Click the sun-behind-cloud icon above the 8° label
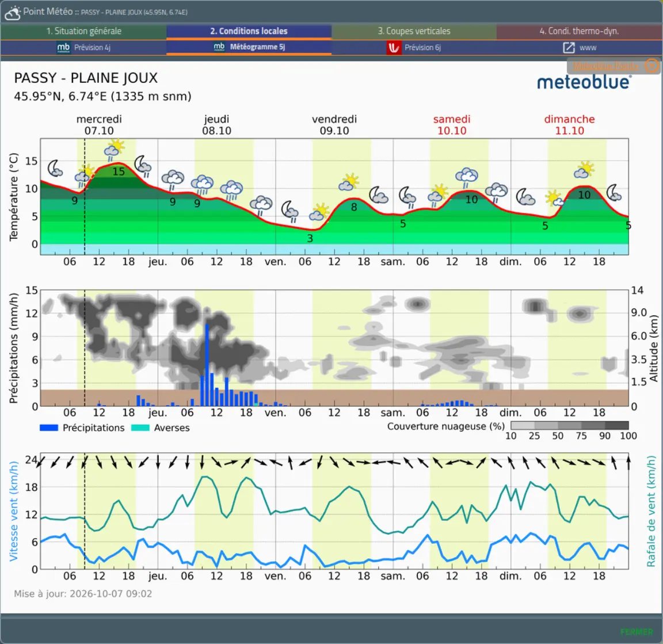The height and width of the screenshot is (644, 663). [349, 182]
